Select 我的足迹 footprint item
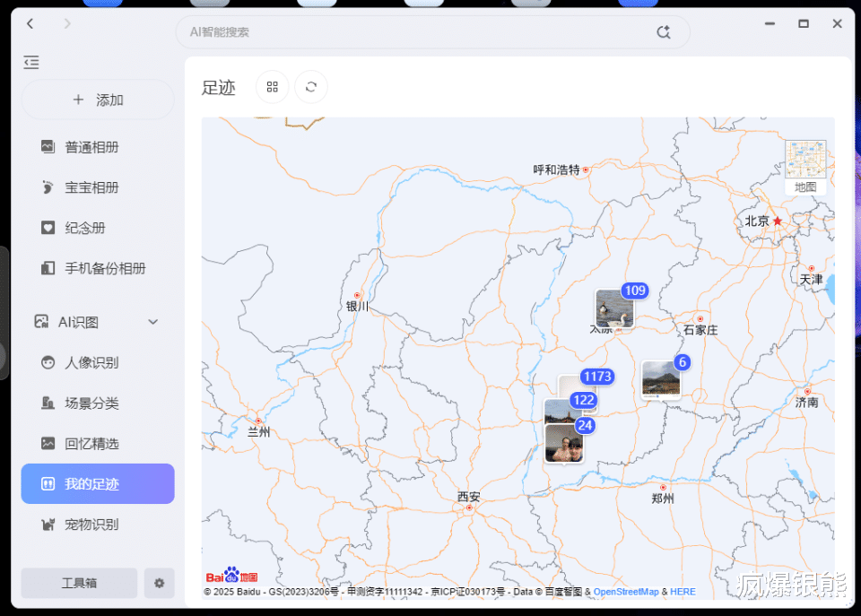The image size is (861, 616). pyautogui.click(x=98, y=483)
